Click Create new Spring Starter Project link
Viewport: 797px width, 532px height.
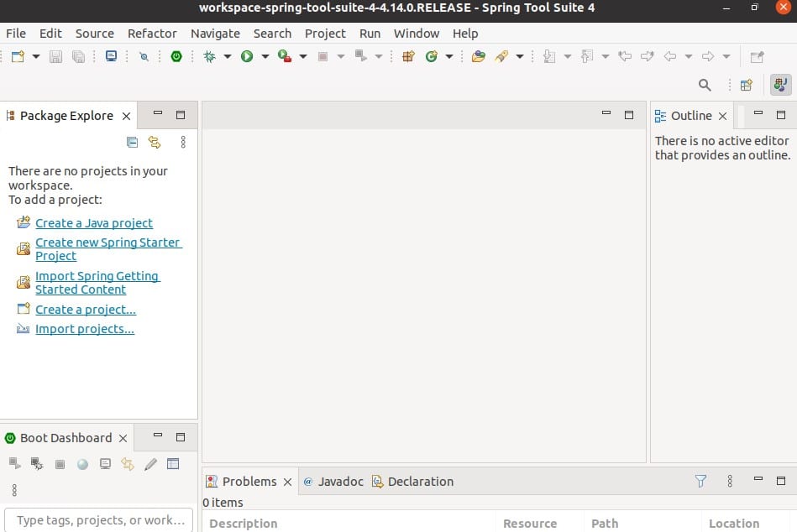[108, 248]
